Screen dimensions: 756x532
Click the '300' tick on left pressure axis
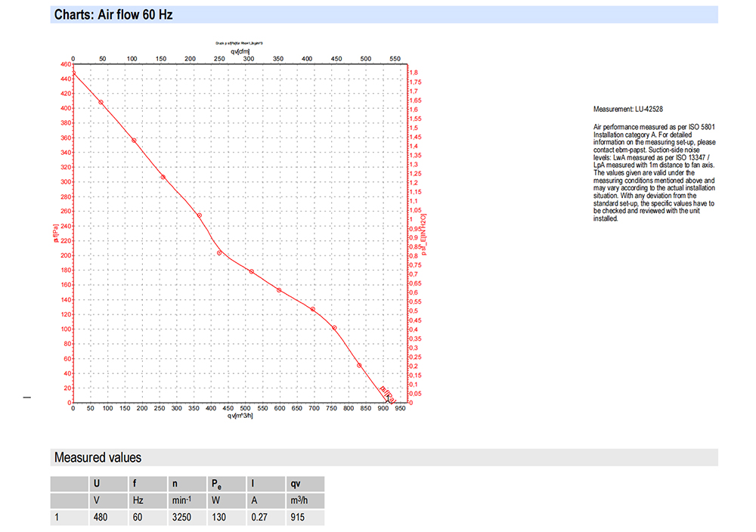point(66,181)
